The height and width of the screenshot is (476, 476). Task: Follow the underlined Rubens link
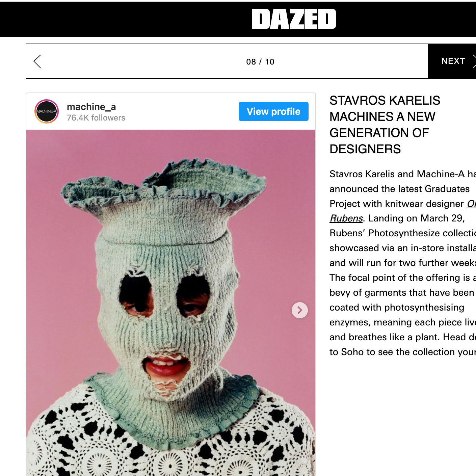(x=346, y=218)
